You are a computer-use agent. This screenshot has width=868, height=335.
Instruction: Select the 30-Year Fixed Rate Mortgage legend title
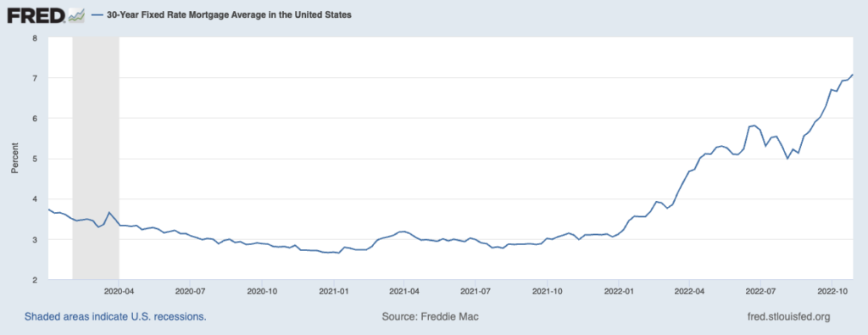point(228,15)
